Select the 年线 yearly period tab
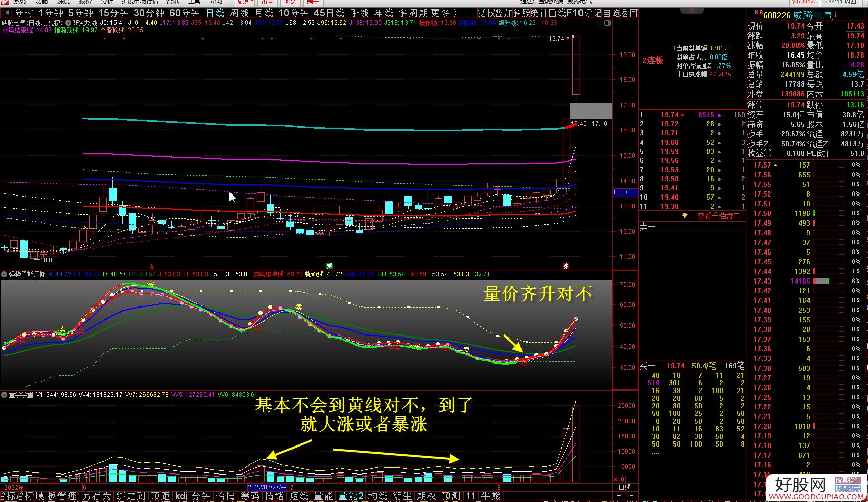The height and width of the screenshot is (502, 868). pos(384,13)
